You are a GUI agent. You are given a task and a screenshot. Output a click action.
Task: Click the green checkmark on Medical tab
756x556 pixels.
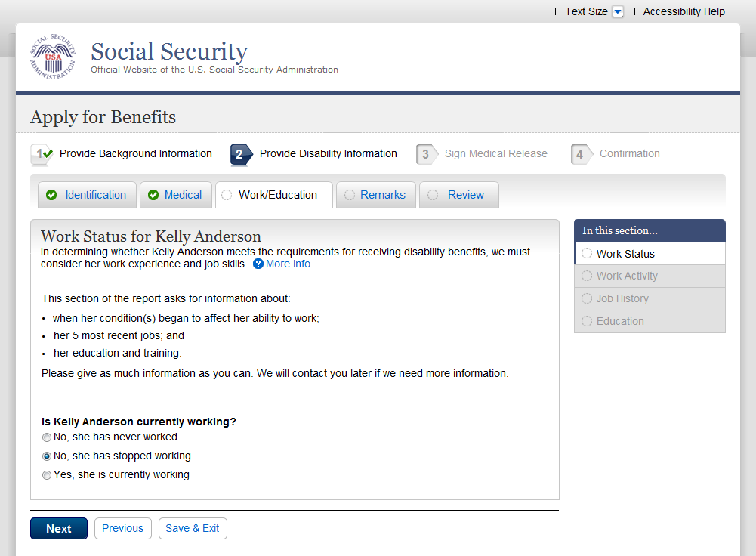(x=153, y=195)
